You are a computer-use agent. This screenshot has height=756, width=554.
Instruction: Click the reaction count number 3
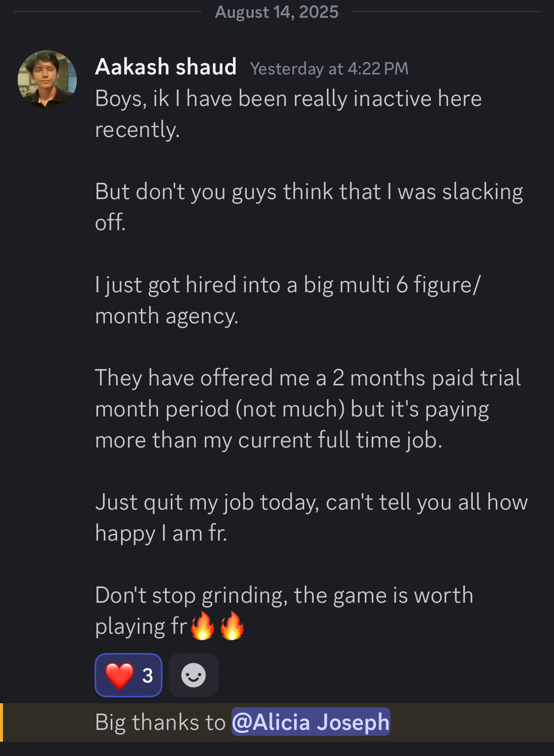(148, 676)
